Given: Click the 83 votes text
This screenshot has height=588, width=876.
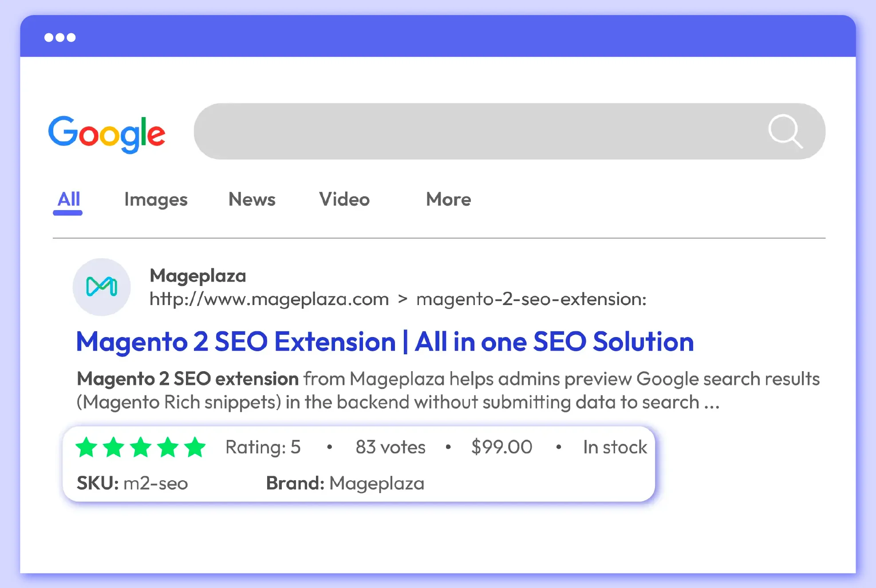Looking at the screenshot, I should click(x=391, y=447).
